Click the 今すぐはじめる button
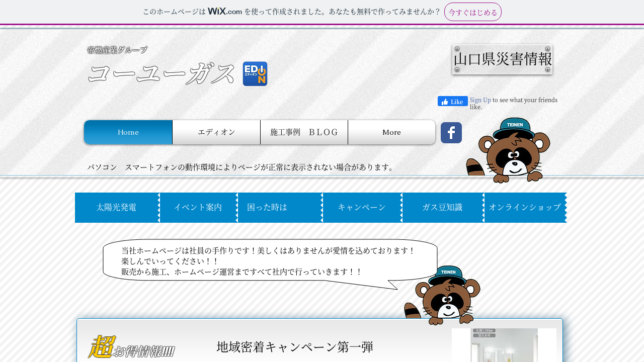 pyautogui.click(x=472, y=12)
